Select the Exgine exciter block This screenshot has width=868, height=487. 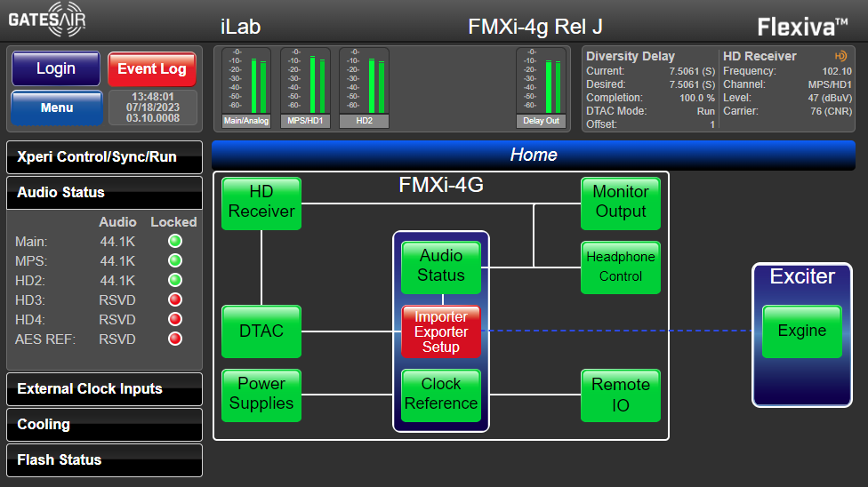801,331
